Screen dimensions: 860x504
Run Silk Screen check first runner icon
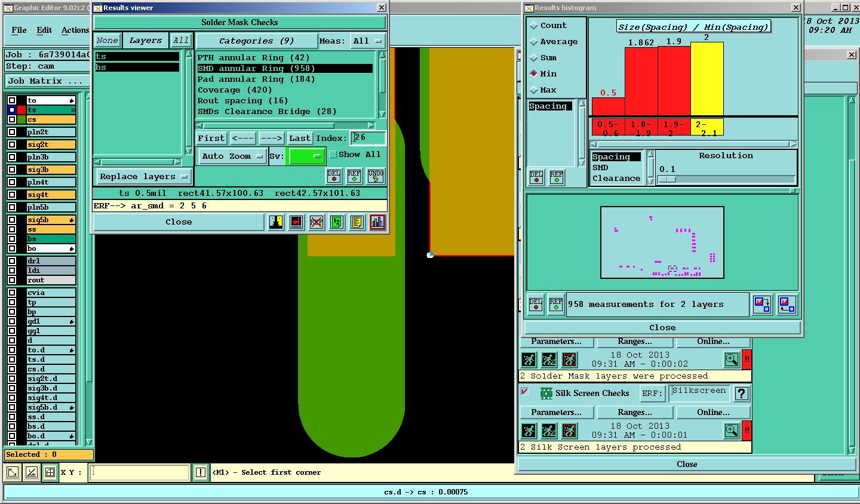(529, 431)
